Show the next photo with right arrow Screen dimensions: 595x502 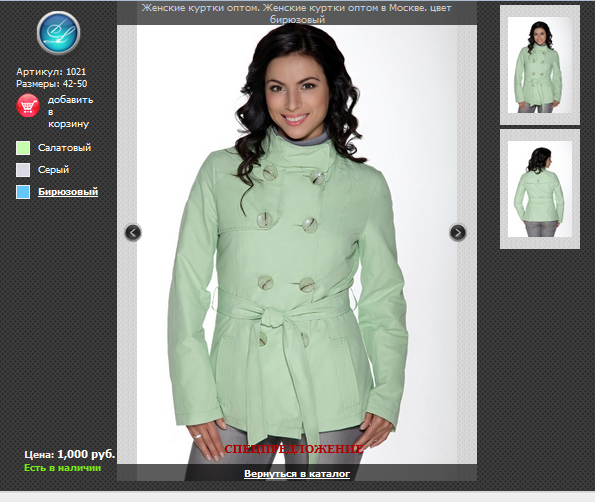tap(458, 233)
